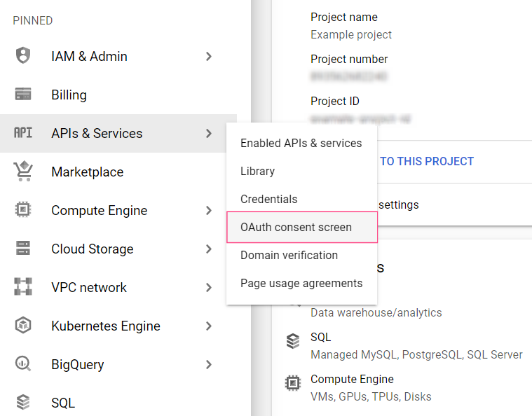Select APIs & Services sidebar label
Viewport: 532px width, 416px height.
[x=97, y=133]
